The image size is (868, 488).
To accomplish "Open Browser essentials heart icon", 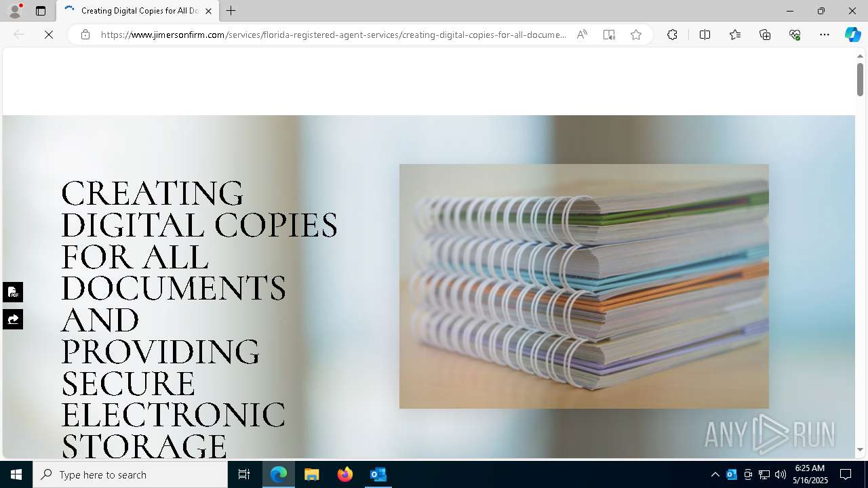I will tap(795, 35).
